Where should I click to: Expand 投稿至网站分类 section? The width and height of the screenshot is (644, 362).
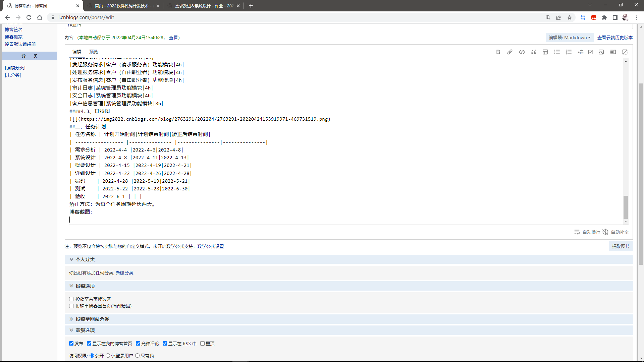click(92, 319)
